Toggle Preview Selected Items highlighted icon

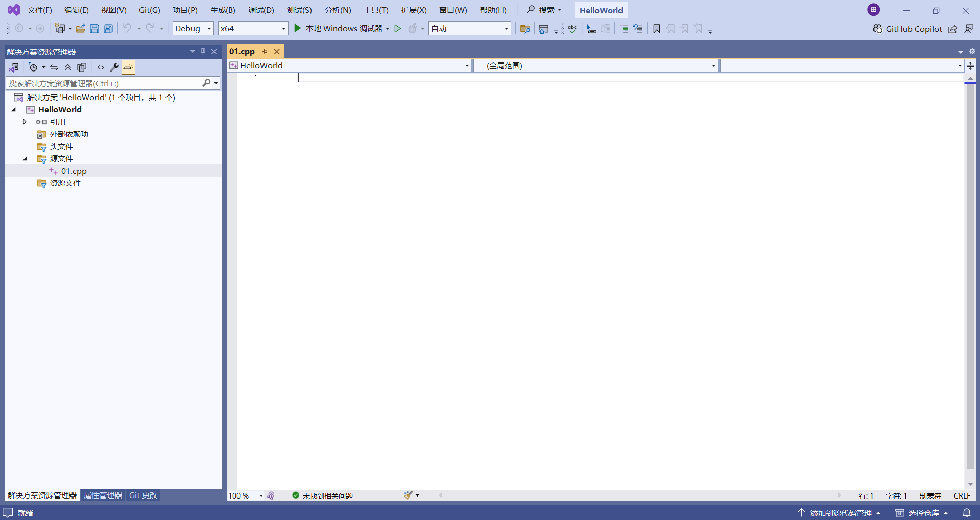[x=128, y=67]
